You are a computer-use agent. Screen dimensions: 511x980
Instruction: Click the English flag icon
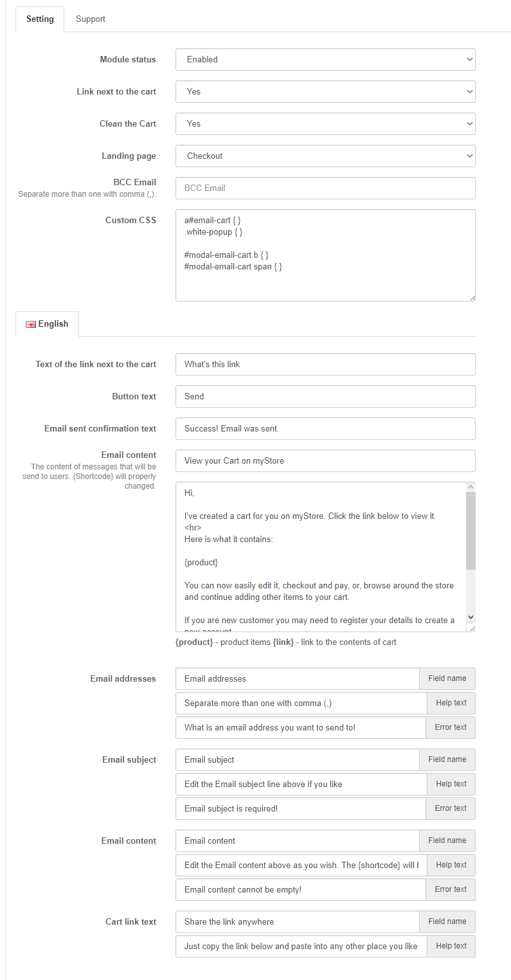pos(30,324)
